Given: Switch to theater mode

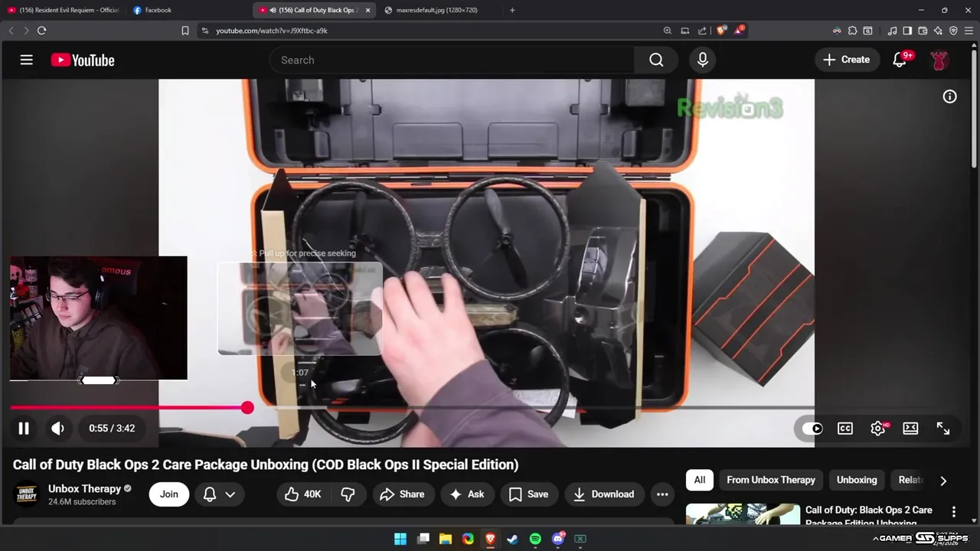Looking at the screenshot, I should (910, 429).
